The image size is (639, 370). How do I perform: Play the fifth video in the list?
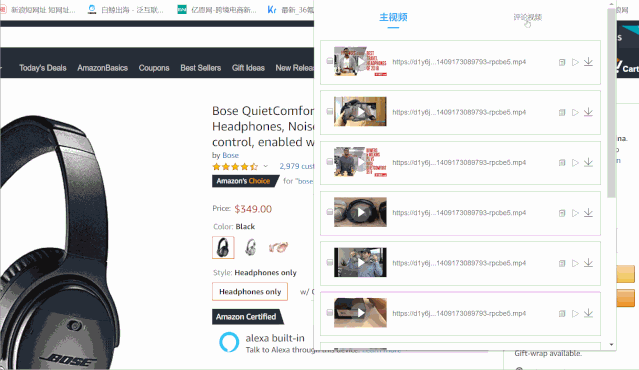tap(575, 263)
